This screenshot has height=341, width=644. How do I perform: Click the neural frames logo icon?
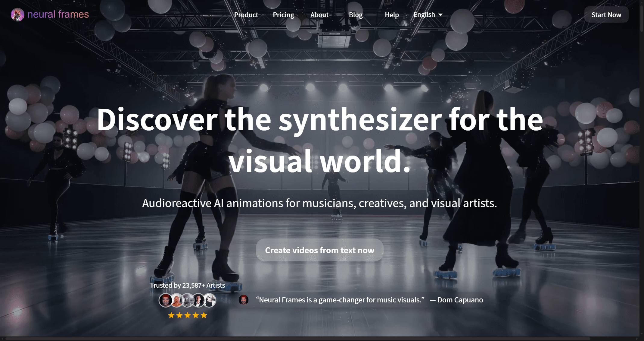(x=17, y=14)
